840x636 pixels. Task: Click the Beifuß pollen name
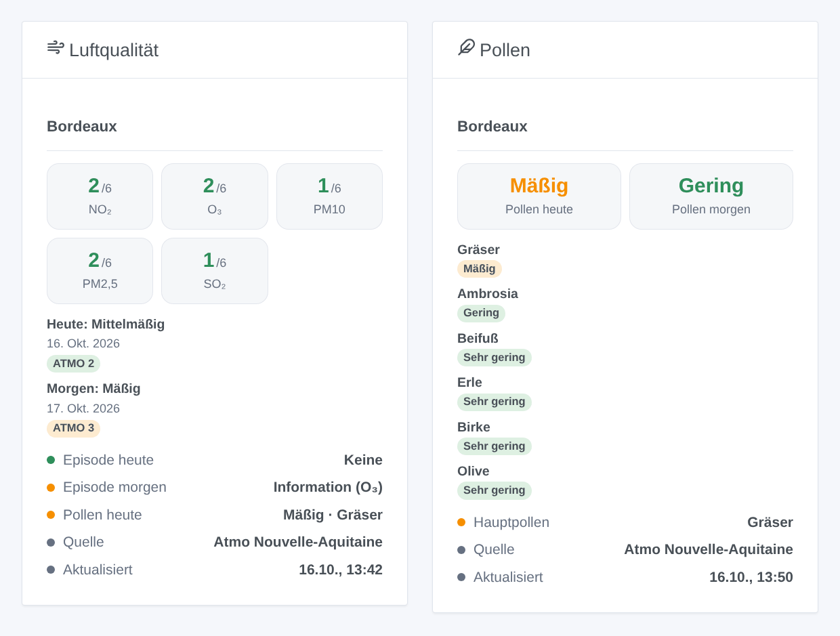click(478, 339)
